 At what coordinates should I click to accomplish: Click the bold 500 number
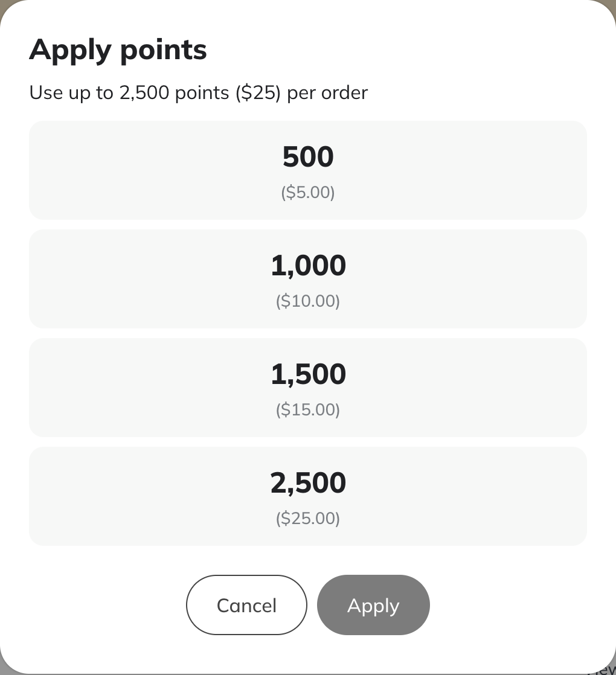click(x=308, y=156)
